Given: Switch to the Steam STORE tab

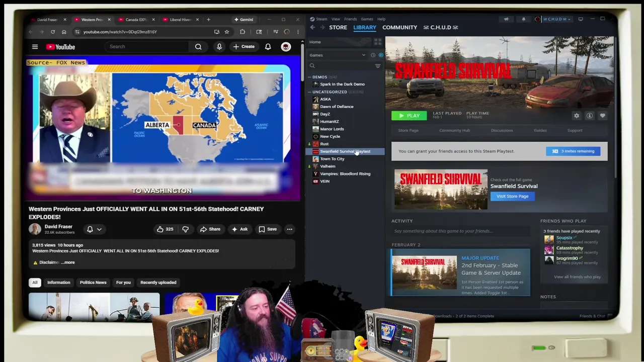Looking at the screenshot, I should click(x=338, y=27).
